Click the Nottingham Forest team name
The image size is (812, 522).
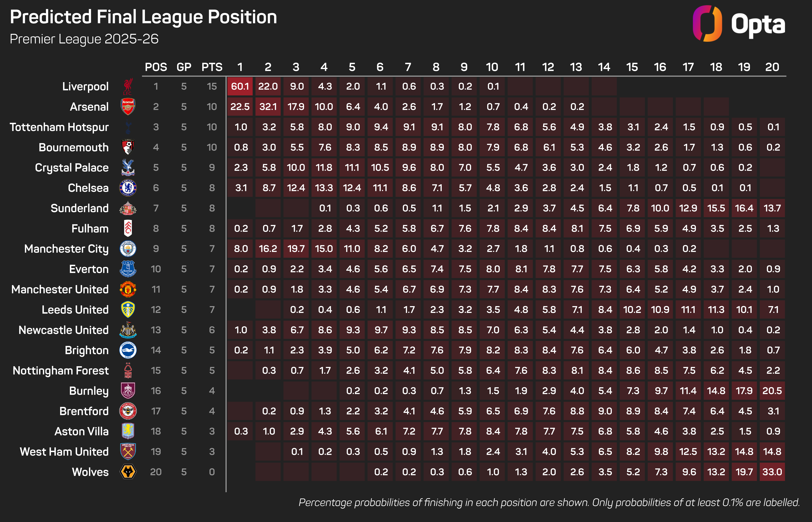pyautogui.click(x=61, y=371)
